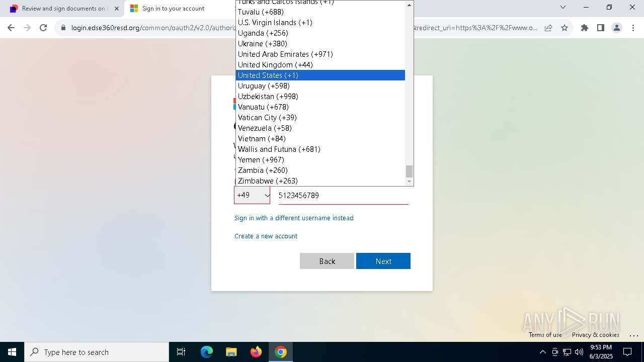Click the Next button

click(x=383, y=261)
